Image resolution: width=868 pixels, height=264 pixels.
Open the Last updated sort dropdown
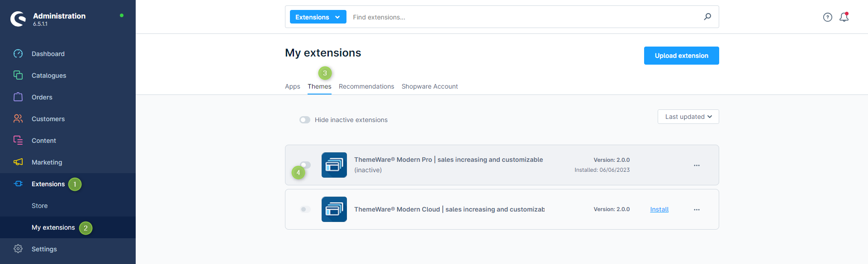pyautogui.click(x=688, y=117)
